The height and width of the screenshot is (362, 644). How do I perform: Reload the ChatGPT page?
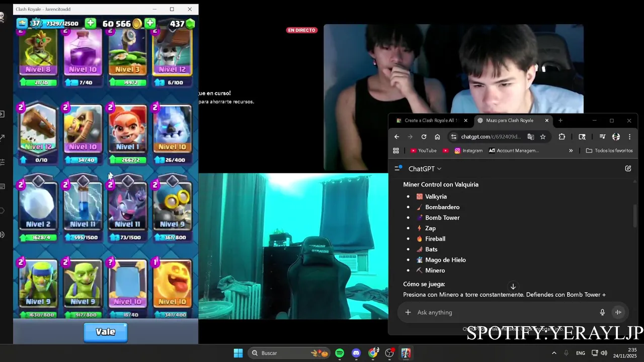424,137
